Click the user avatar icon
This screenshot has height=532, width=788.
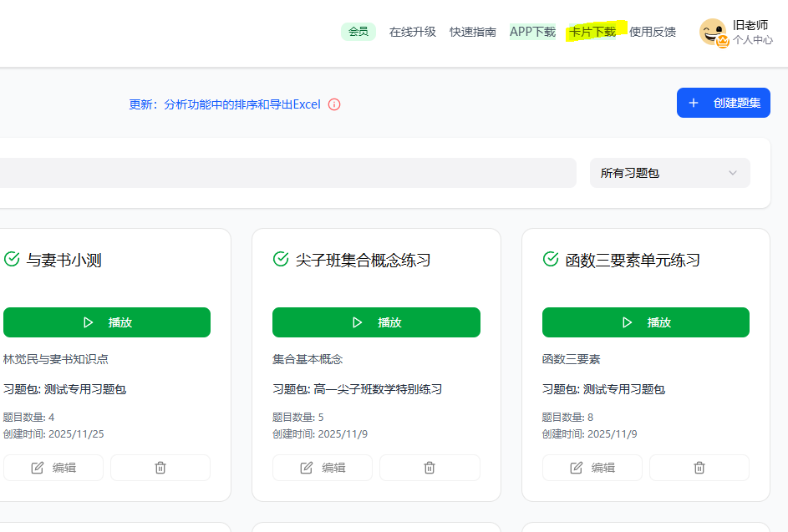pos(713,33)
